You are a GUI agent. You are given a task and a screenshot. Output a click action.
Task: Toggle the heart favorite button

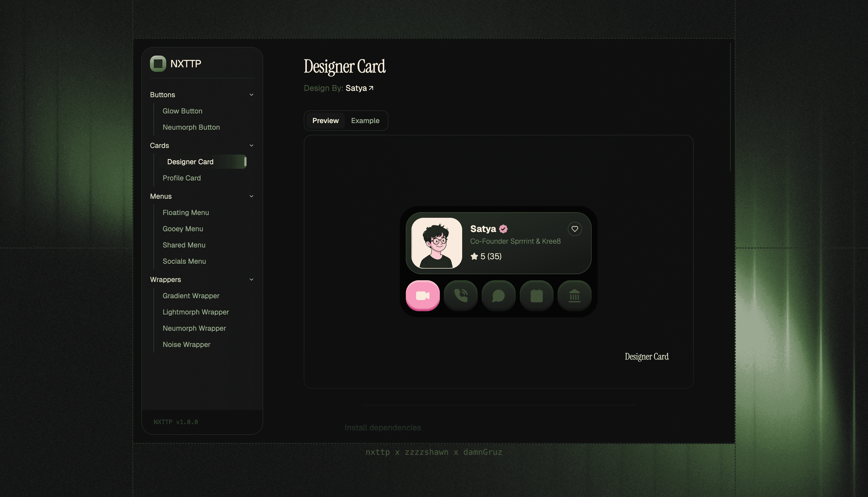click(575, 229)
